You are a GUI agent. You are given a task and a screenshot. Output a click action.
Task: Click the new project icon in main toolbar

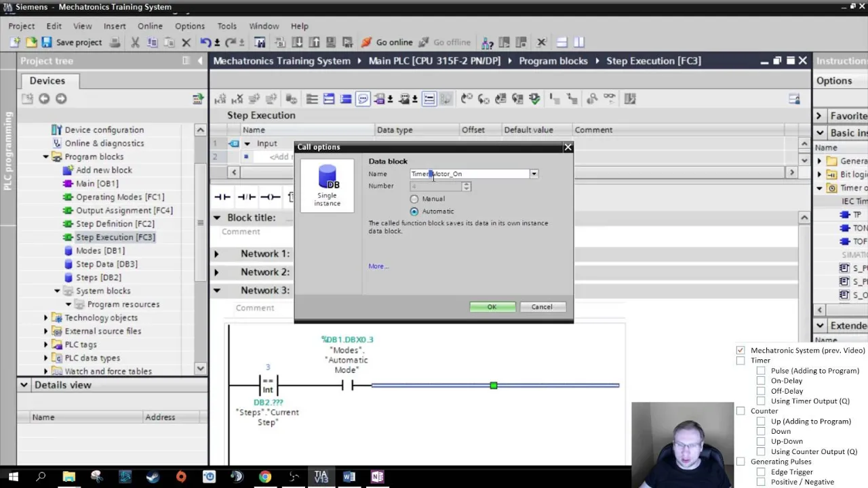[15, 42]
